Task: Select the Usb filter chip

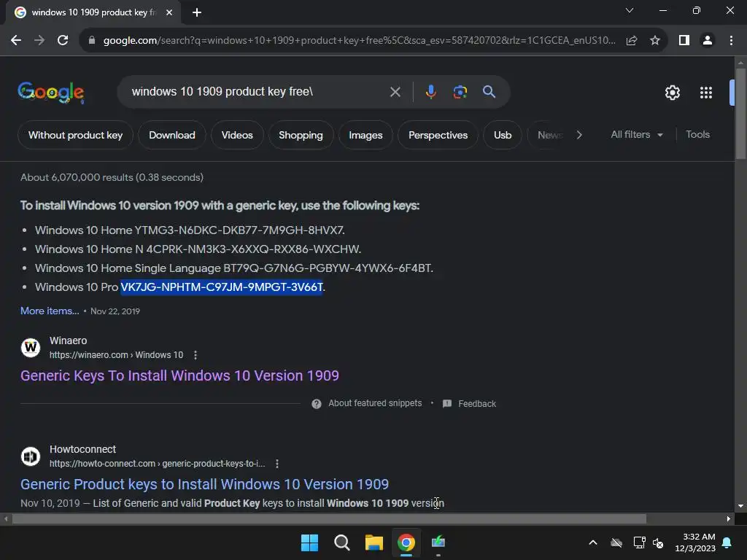Action: [503, 135]
